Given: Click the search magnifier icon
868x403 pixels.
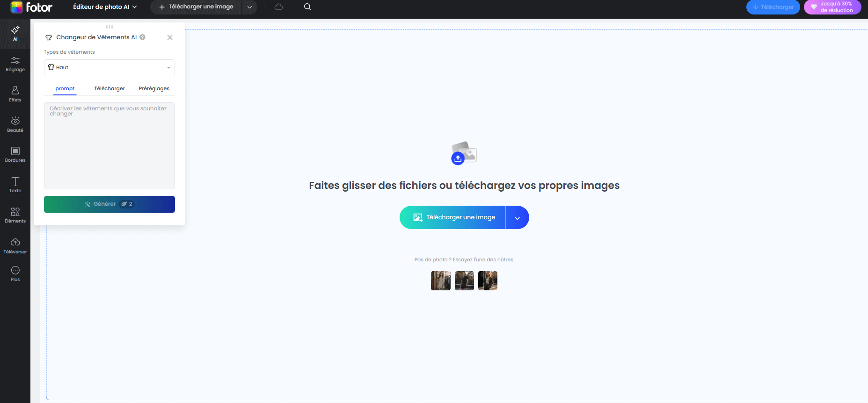Looking at the screenshot, I should pyautogui.click(x=307, y=7).
